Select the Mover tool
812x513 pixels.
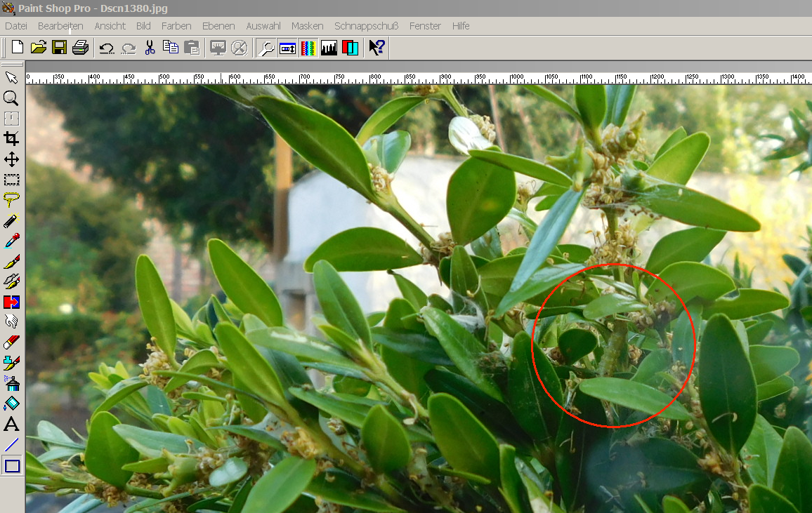[11, 159]
